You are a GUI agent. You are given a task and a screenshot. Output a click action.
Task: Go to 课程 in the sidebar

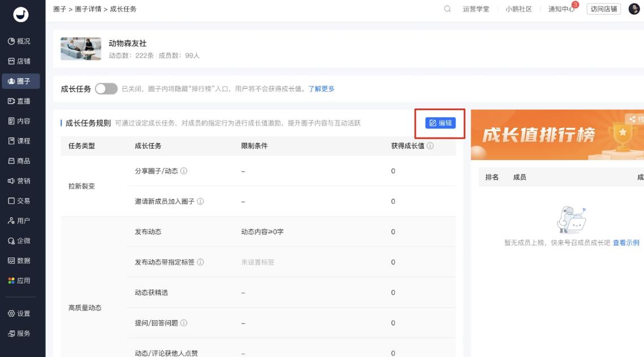[x=20, y=141]
